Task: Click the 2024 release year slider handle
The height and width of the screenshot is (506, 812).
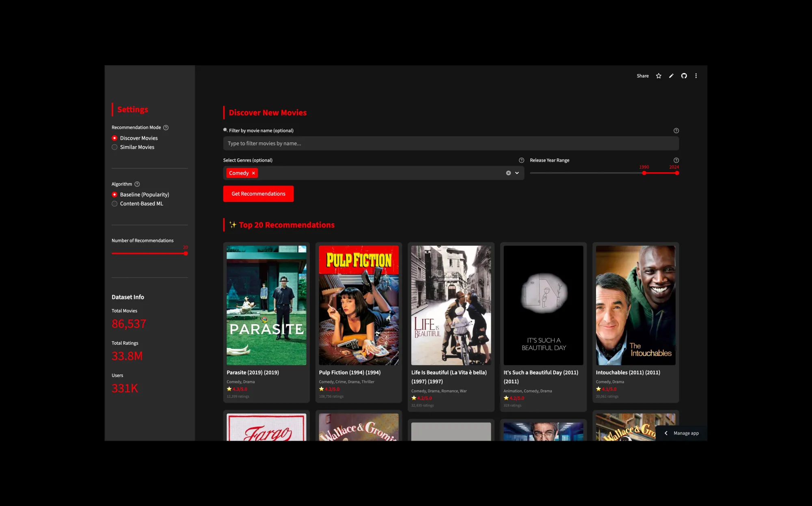Action: click(x=677, y=173)
